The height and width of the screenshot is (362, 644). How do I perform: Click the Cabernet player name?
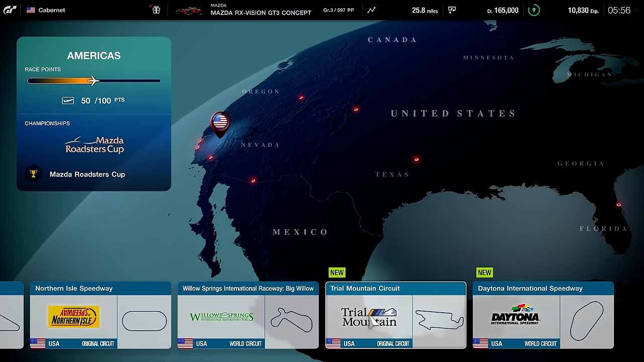pos(52,10)
